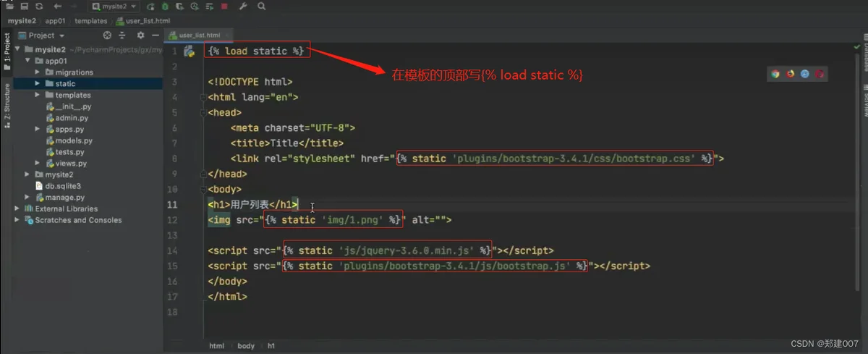Open page in Firefox browser icon
Viewport: 868px width, 354px height.
click(791, 73)
